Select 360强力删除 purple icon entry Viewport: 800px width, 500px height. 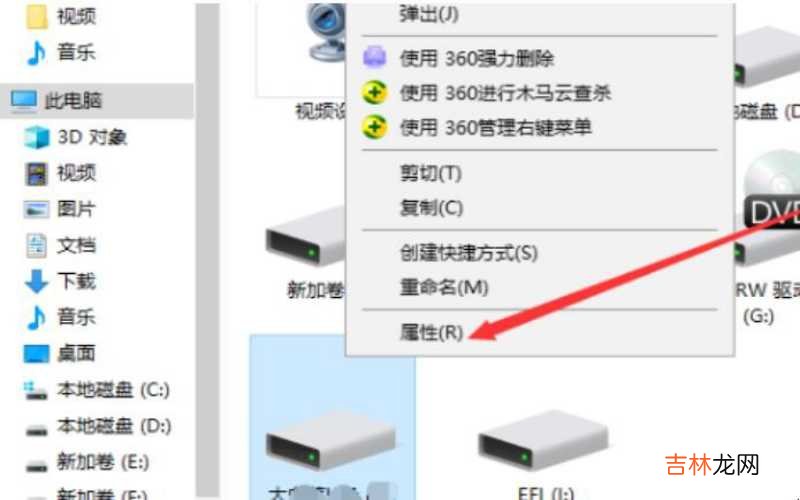click(x=374, y=58)
